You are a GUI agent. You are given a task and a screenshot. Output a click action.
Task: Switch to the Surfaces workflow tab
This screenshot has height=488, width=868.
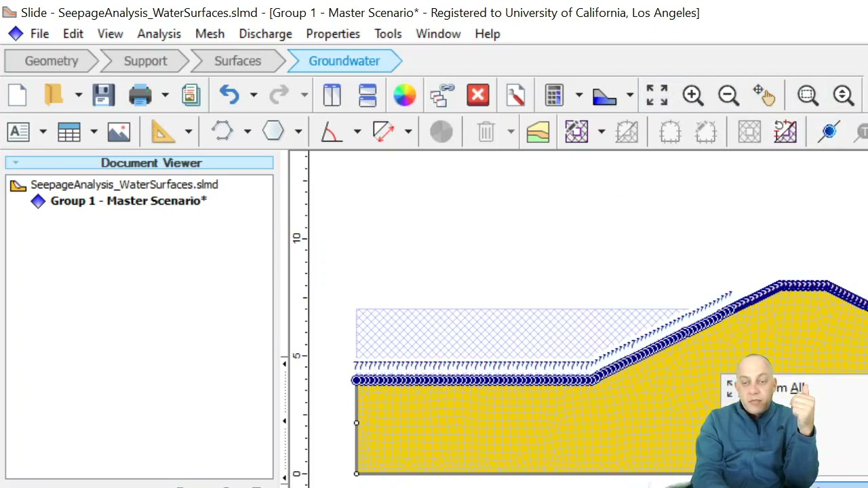point(238,61)
